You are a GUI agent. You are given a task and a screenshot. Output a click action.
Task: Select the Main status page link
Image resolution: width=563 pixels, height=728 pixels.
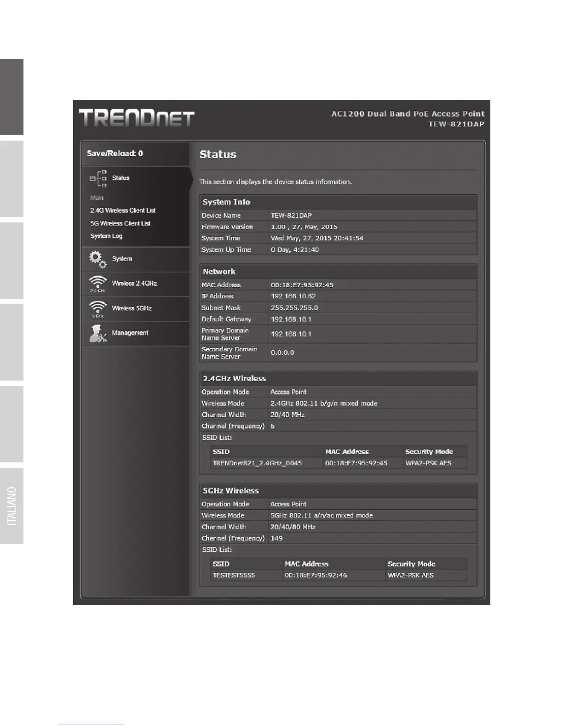pos(97,198)
